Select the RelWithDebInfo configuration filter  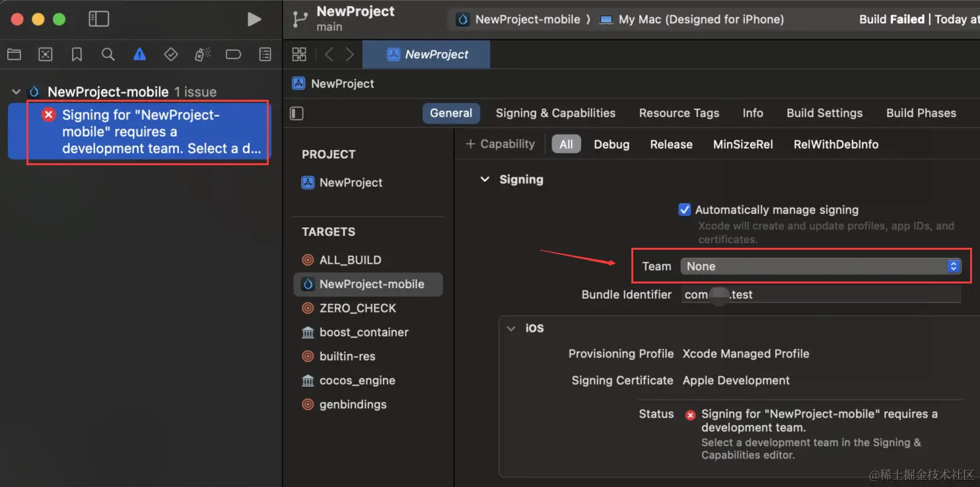tap(835, 144)
